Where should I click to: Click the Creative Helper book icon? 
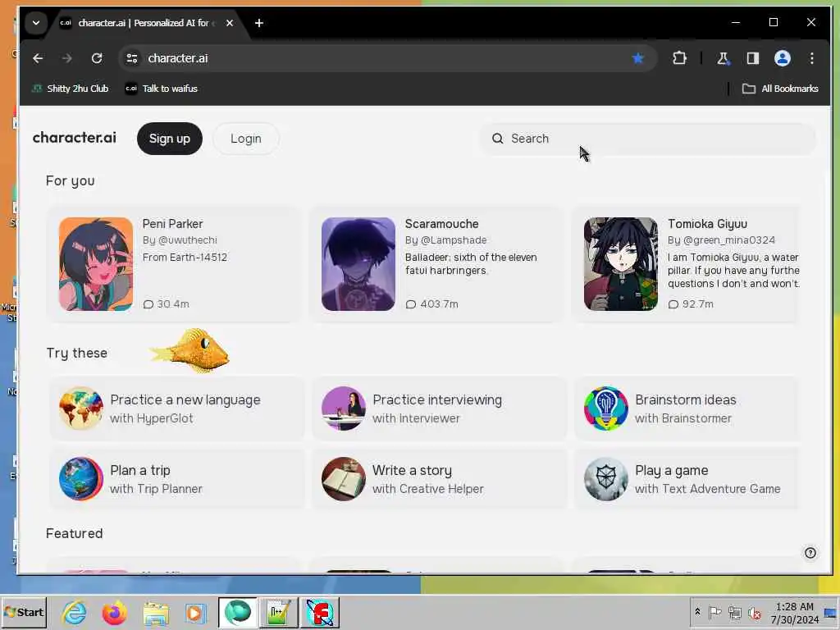344,479
